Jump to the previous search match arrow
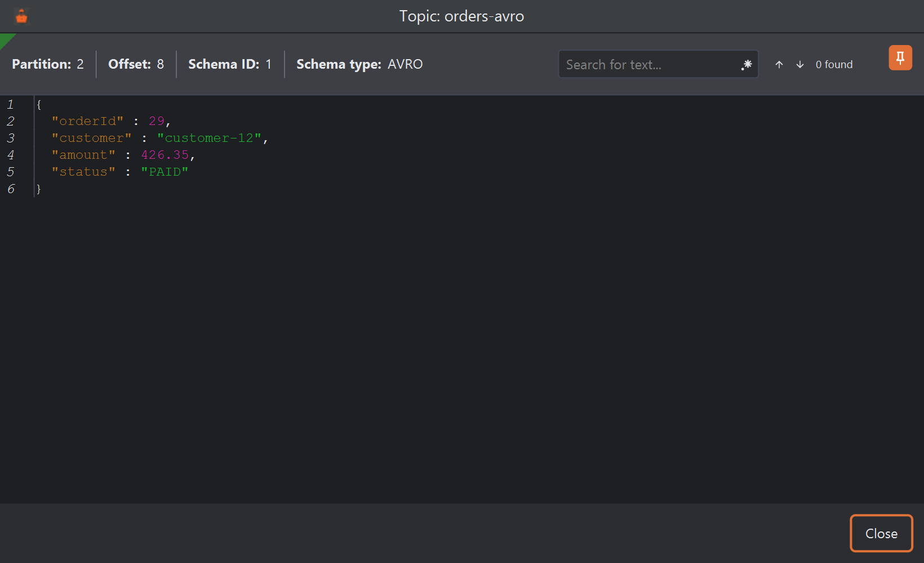 click(779, 65)
